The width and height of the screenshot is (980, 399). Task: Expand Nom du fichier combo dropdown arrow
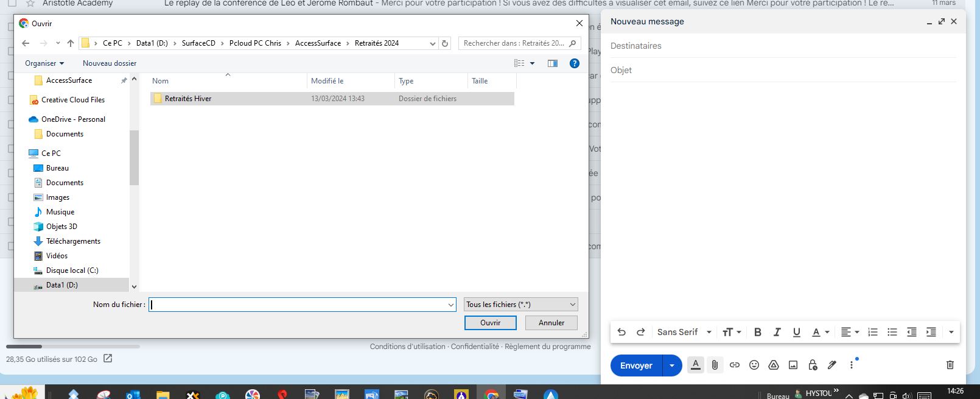pyautogui.click(x=451, y=305)
